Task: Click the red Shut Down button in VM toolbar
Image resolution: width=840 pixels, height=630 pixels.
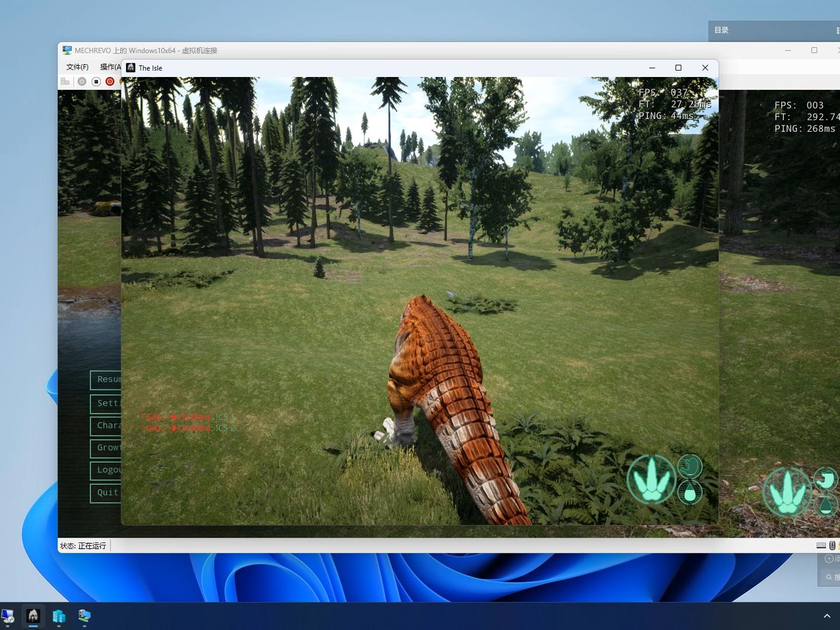Action: pos(110,82)
